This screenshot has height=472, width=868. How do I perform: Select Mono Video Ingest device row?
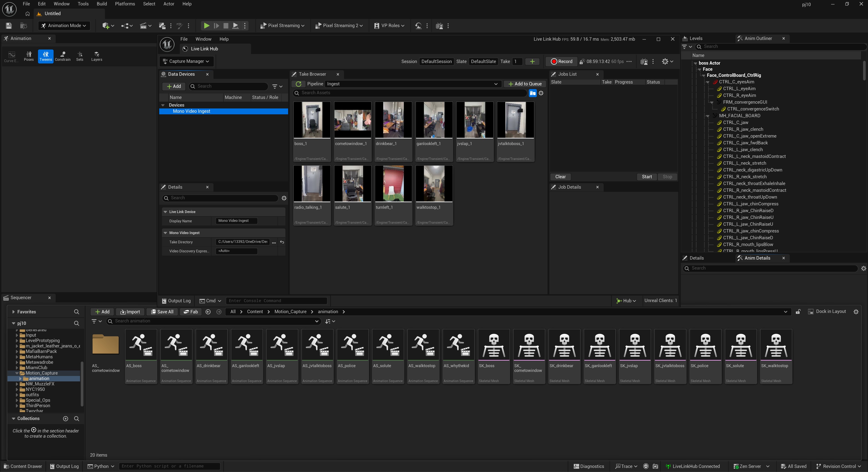click(x=223, y=111)
